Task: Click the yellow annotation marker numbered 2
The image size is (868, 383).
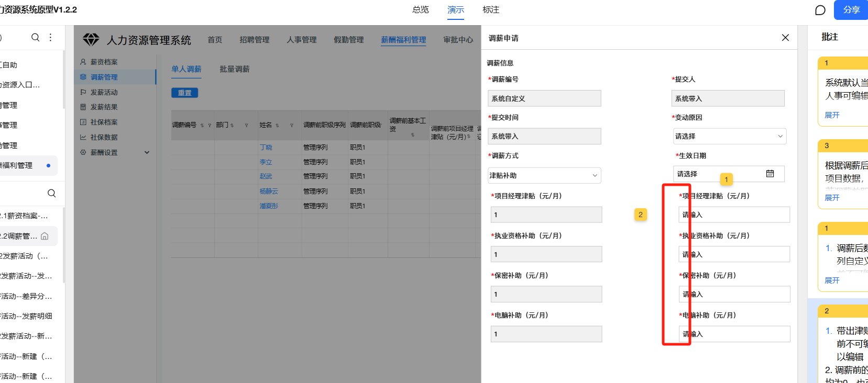Action: point(640,215)
